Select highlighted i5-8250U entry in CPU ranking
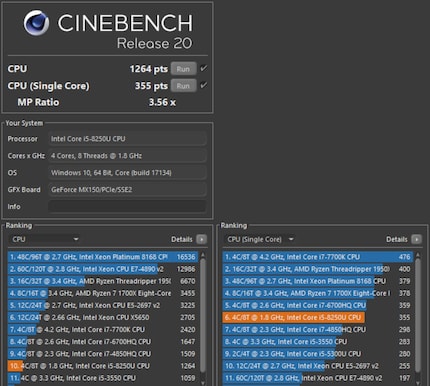Image resolution: width=430 pixels, height=386 pixels. pos(103,366)
